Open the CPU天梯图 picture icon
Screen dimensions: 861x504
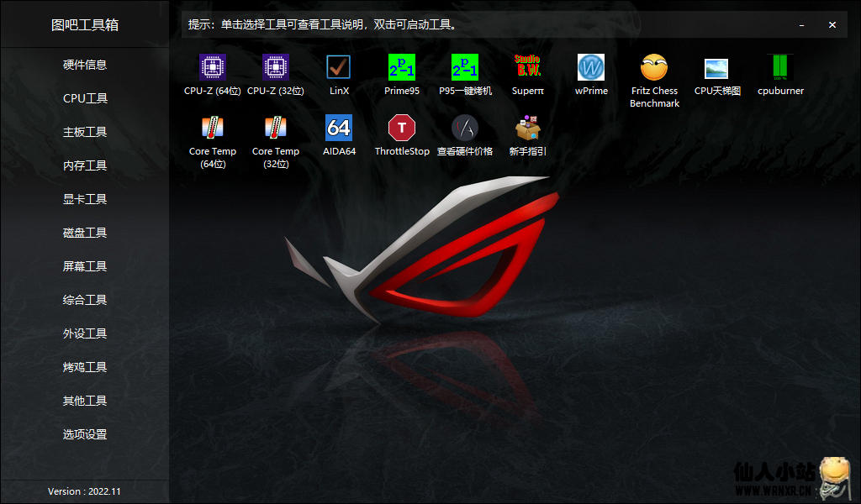click(717, 69)
